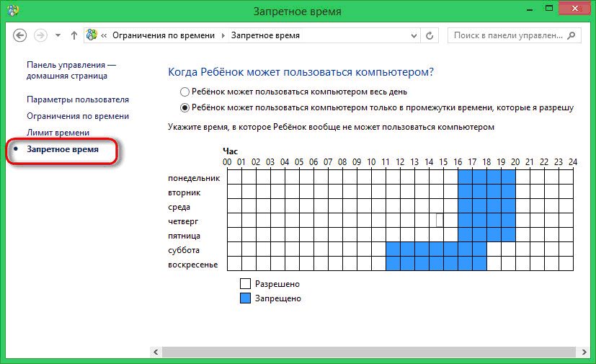Click the heading 'Когда Ребёнок может пользоваться компьютером?'
The image size is (596, 364).
tap(301, 72)
